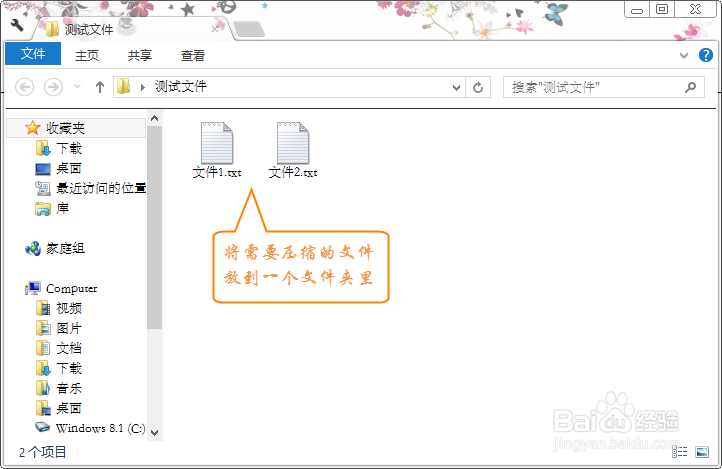This screenshot has width=722, height=469.
Task: Open 库 in navigation pane
Action: 62,208
